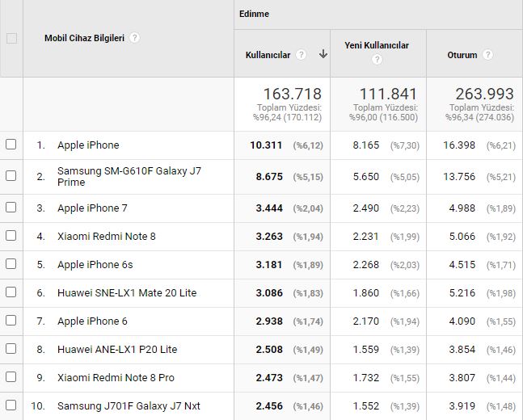Sort by Yeni Kullanıcılar column header
The height and width of the screenshot is (420, 523).
[377, 45]
